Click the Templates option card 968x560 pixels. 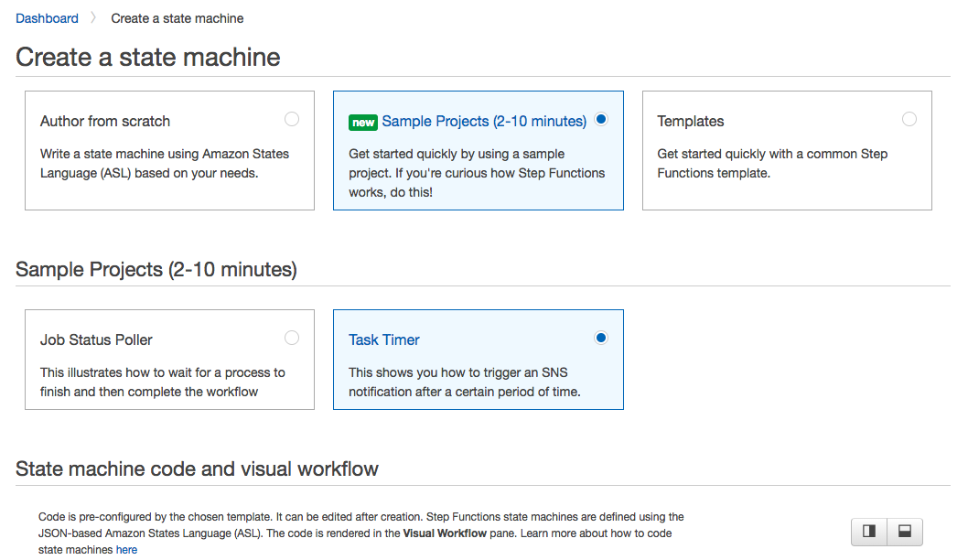click(787, 150)
